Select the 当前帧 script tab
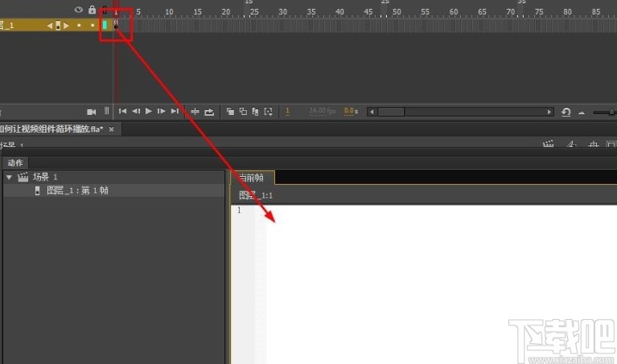Viewport: 617px width, 364px height. 253,178
